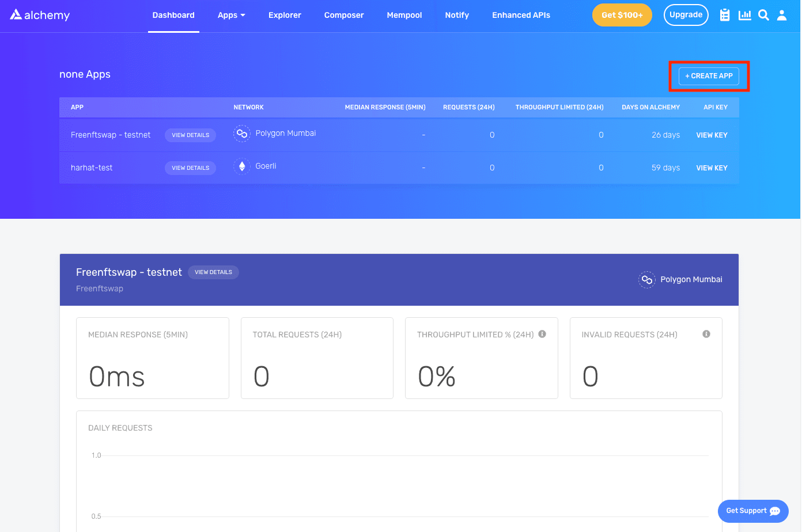Image resolution: width=802 pixels, height=532 pixels.
Task: Open the clipboard changelog icon in header
Action: [725, 15]
